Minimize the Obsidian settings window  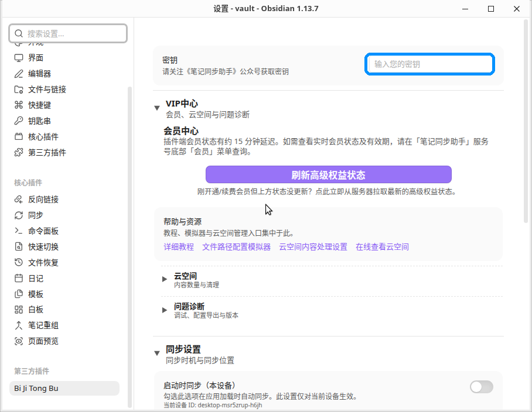point(465,9)
